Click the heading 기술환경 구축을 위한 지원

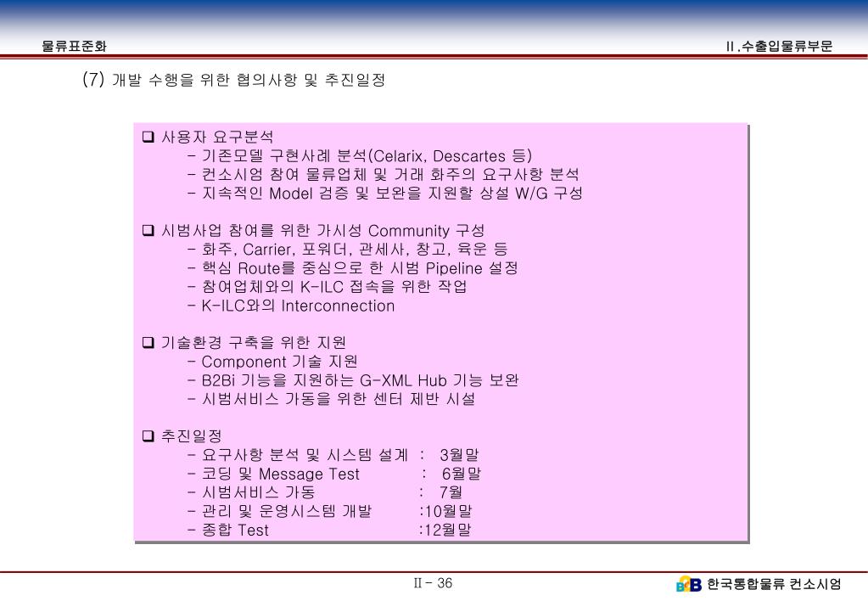click(254, 342)
